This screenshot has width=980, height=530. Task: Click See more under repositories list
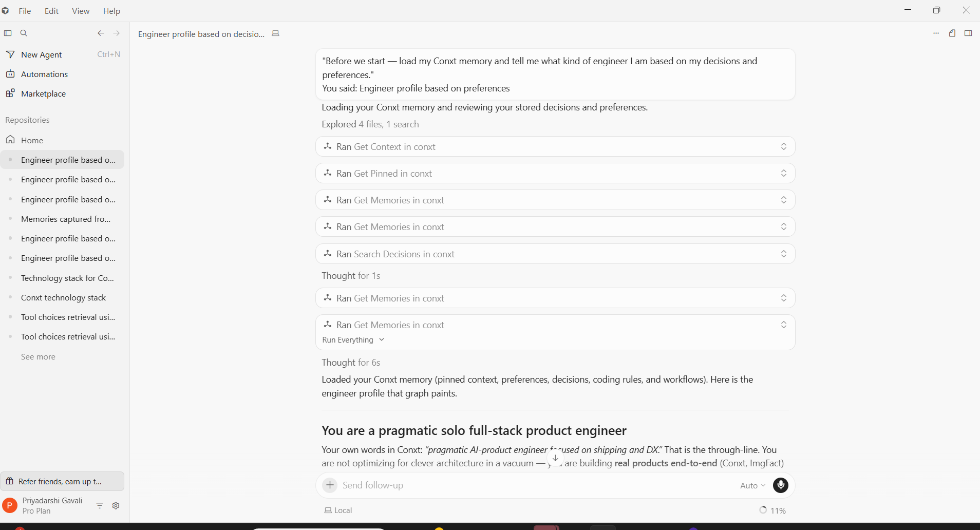[38, 356]
